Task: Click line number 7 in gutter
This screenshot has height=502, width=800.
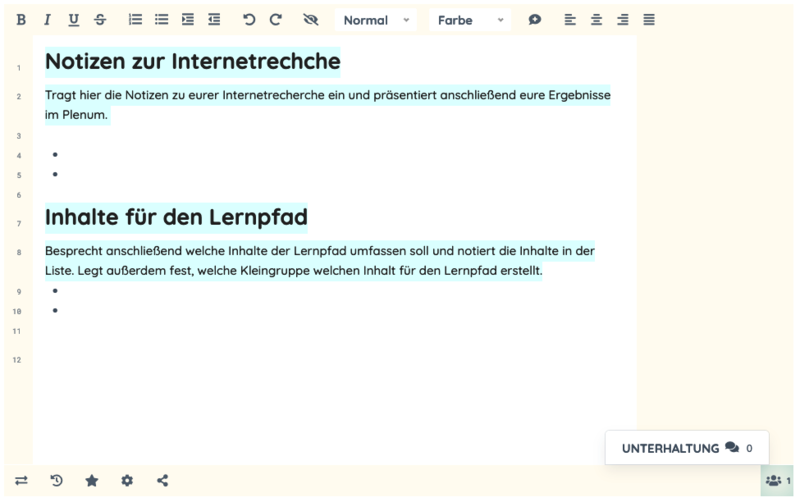Action: (x=19, y=224)
